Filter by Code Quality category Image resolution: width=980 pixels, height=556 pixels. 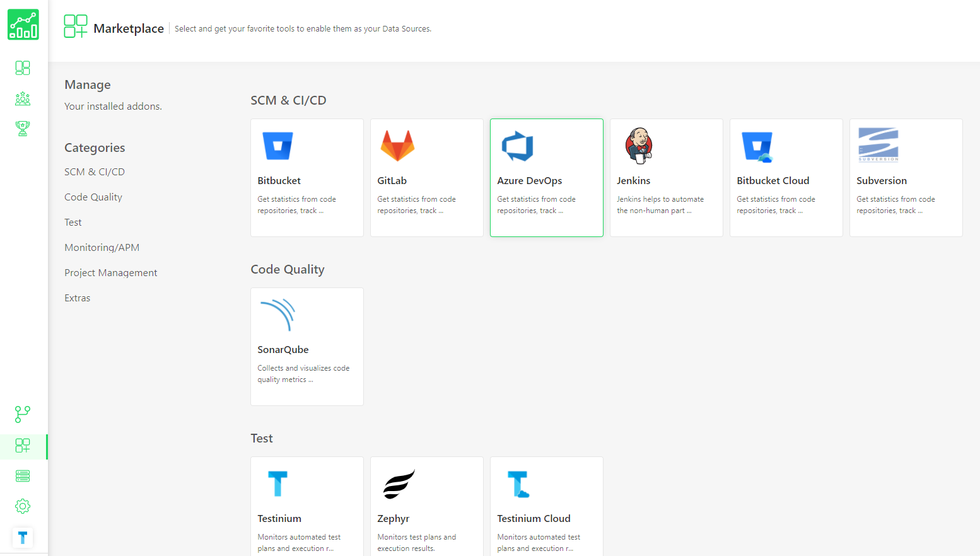pos(93,197)
